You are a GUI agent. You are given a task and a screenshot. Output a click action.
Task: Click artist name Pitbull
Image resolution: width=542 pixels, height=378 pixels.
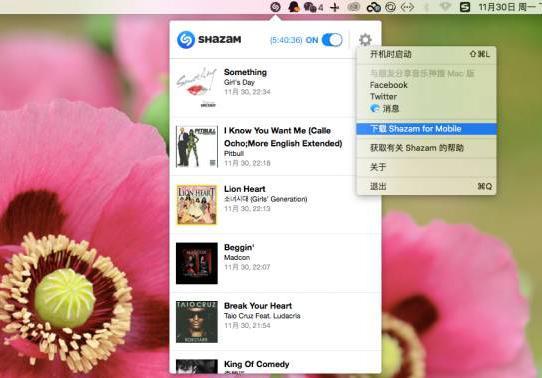click(234, 153)
